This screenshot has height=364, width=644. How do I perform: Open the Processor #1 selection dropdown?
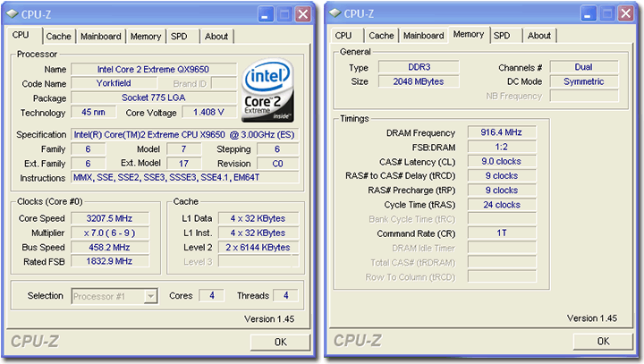tap(151, 296)
